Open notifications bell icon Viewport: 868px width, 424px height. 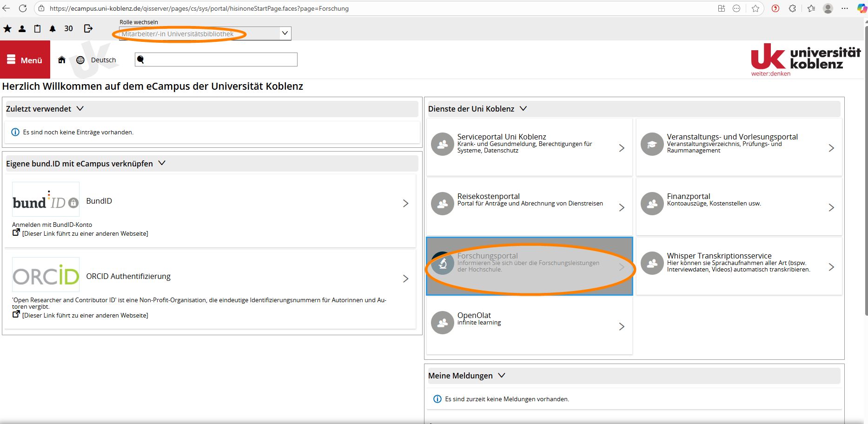click(53, 29)
